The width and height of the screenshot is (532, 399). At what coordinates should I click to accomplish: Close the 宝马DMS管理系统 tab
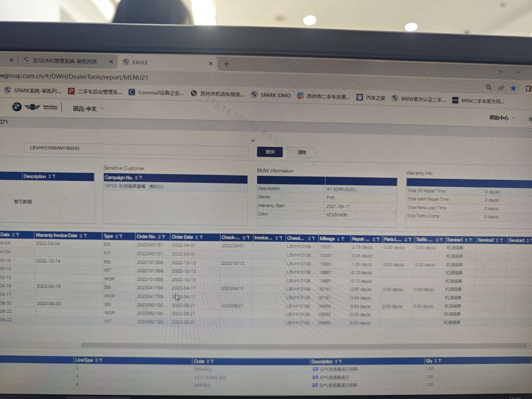tap(111, 62)
